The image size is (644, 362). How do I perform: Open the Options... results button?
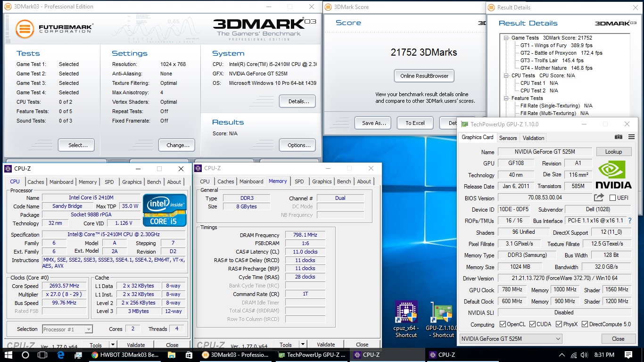297,145
